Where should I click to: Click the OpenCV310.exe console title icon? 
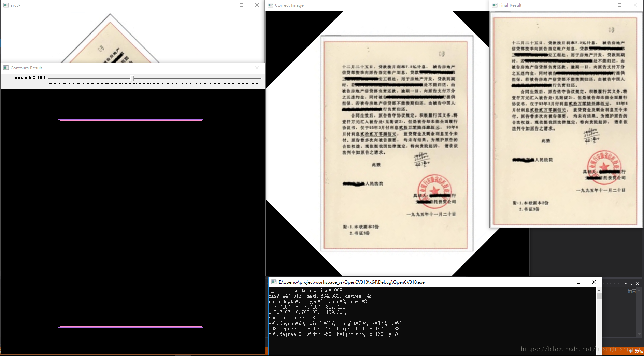click(x=274, y=282)
